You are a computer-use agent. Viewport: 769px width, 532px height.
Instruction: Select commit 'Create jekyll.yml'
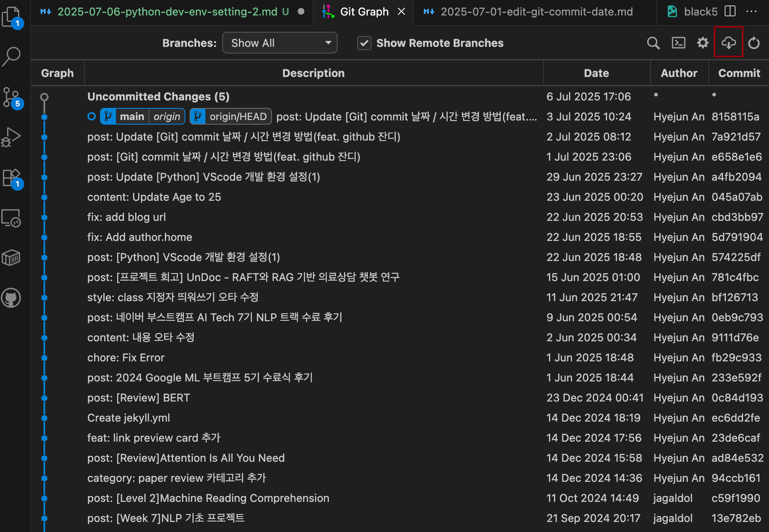[x=400, y=418]
